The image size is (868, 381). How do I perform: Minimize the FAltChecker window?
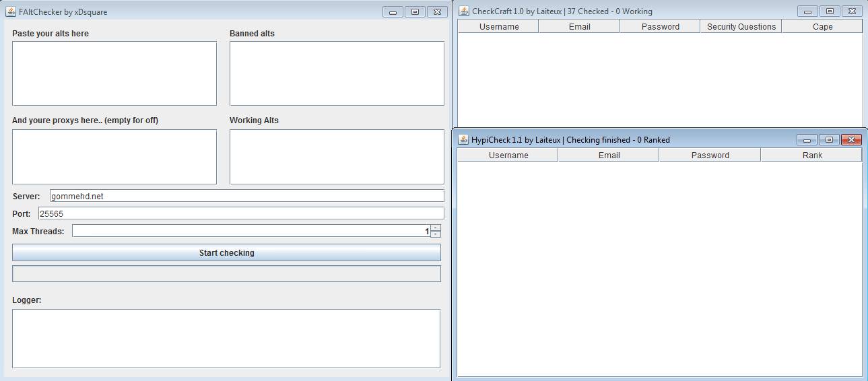(x=393, y=11)
